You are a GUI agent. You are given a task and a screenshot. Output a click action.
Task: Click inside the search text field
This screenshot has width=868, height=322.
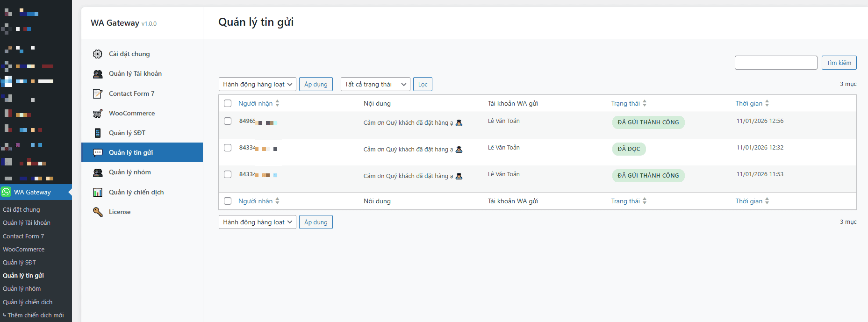775,63
